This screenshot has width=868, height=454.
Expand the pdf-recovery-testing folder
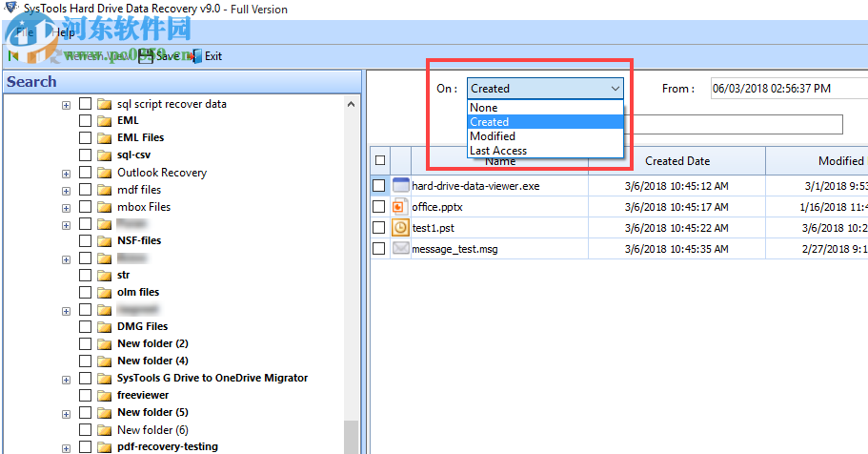pyautogui.click(x=67, y=449)
